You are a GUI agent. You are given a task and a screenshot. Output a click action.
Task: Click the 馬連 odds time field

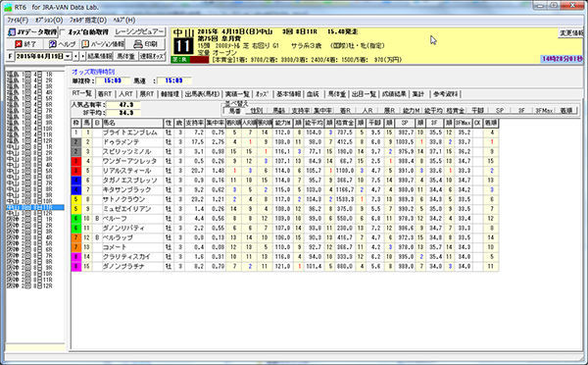coord(174,80)
